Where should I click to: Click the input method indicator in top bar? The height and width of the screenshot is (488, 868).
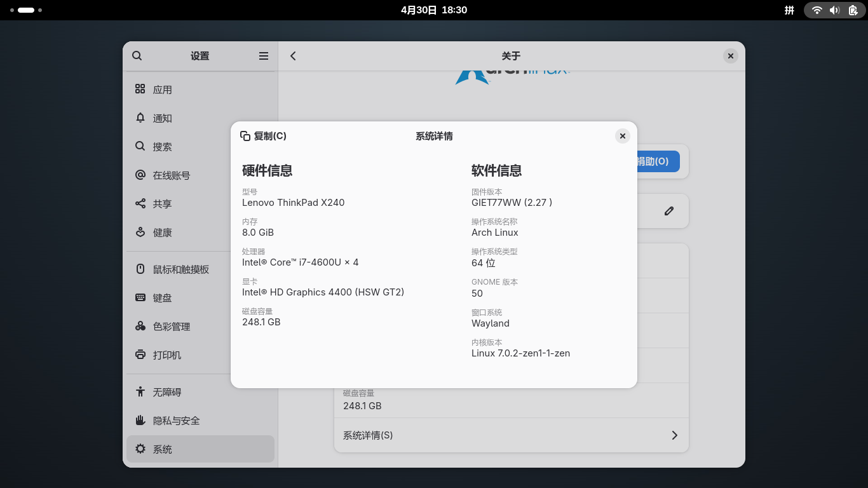[789, 10]
